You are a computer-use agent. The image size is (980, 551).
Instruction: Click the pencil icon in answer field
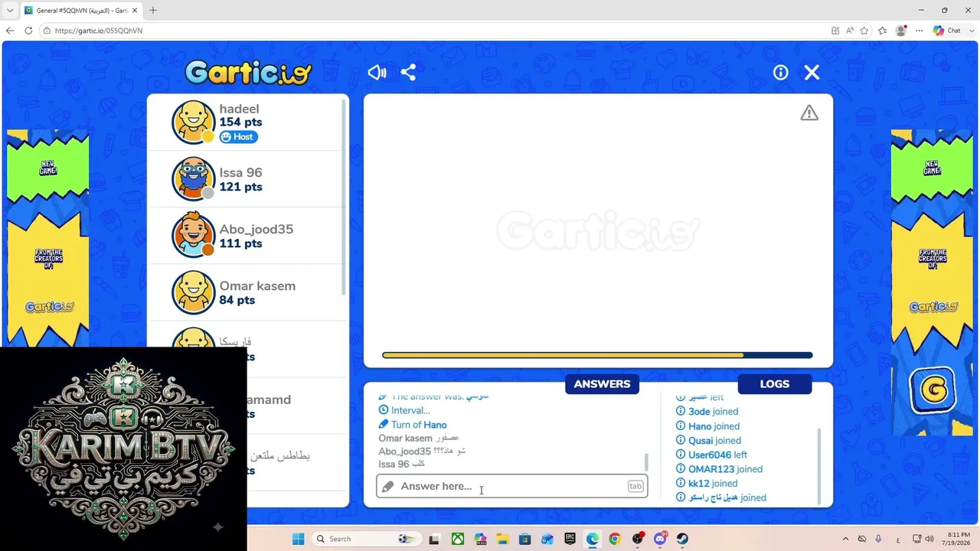click(387, 486)
